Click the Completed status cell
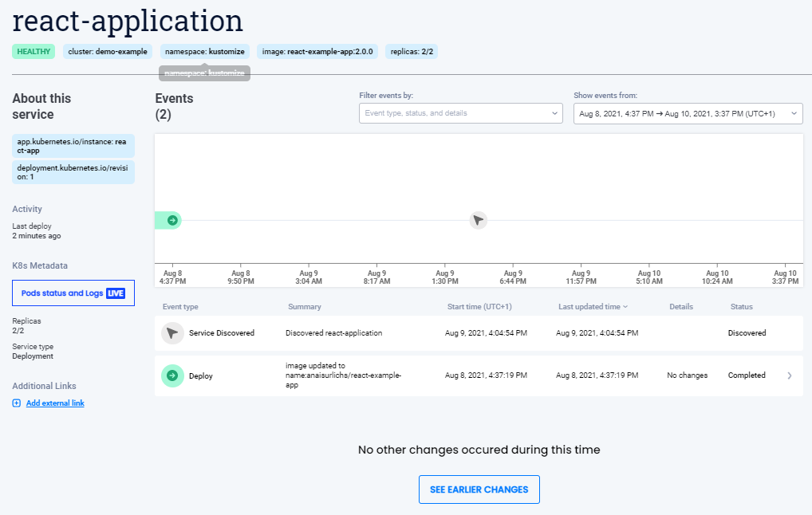 [747, 375]
